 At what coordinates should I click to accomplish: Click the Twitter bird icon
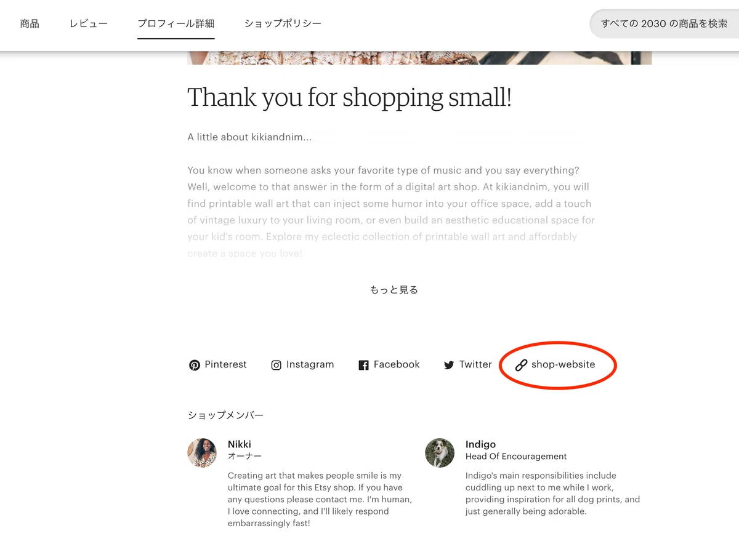449,365
